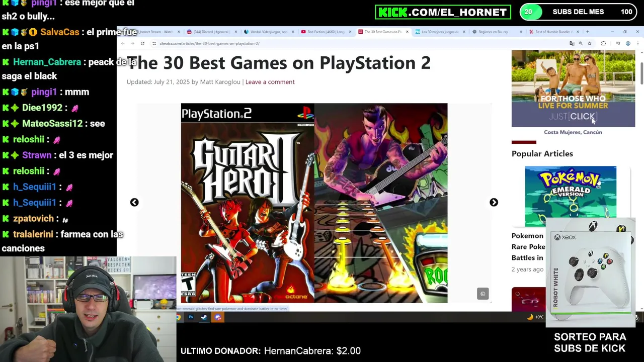Click the ULTIMO DONADOR text

coord(220,351)
